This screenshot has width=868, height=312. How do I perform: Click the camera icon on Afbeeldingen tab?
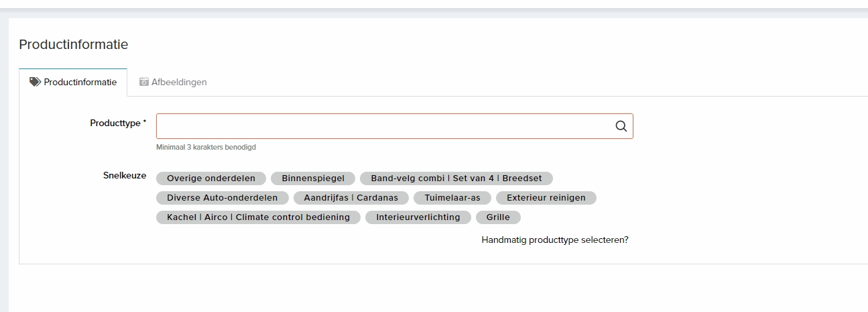[x=143, y=82]
